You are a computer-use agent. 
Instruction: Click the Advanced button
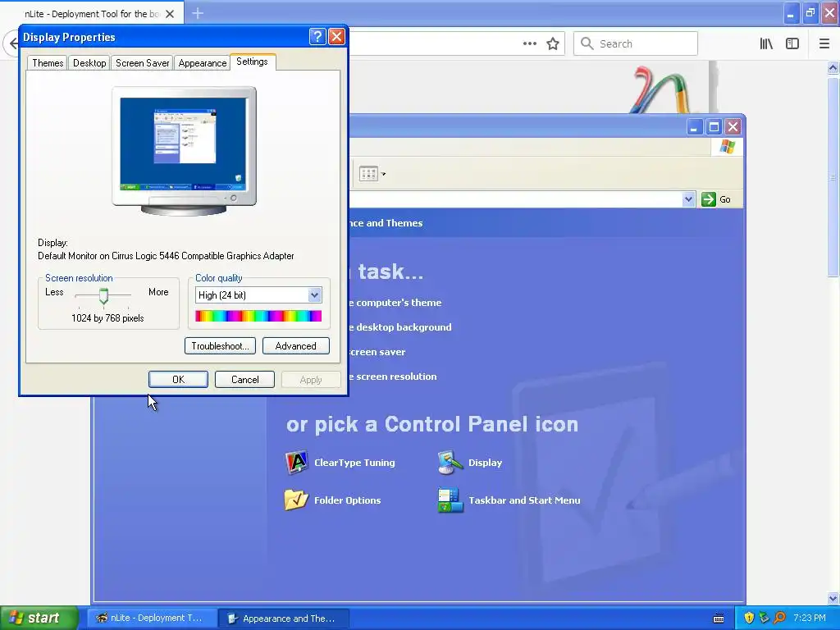295,346
